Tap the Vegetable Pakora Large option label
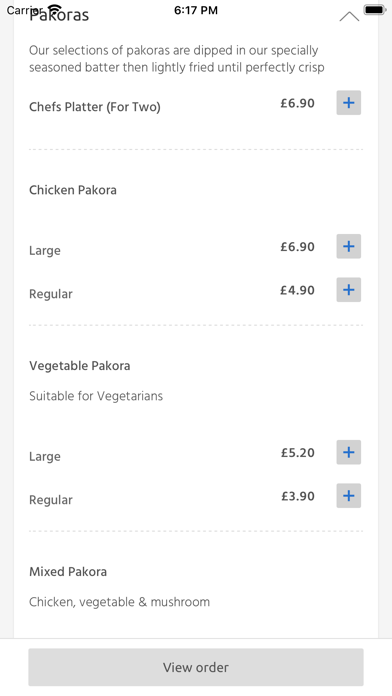This screenshot has height=696, width=392. (45, 457)
